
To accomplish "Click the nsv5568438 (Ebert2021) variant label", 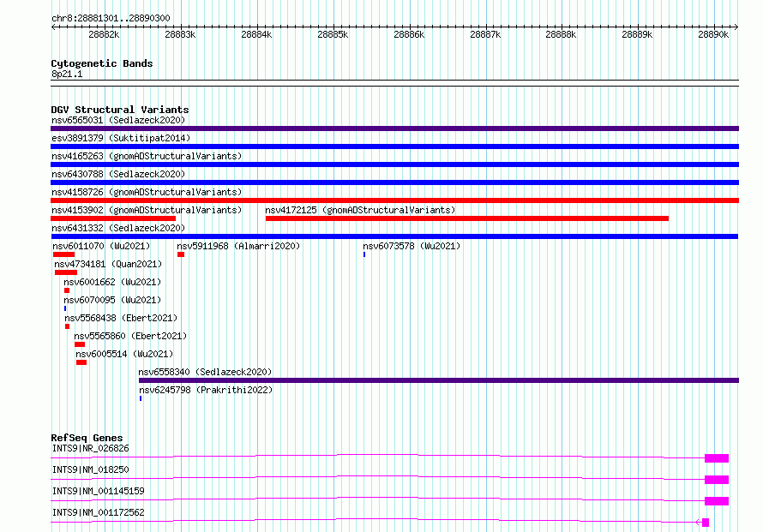I will [x=121, y=318].
